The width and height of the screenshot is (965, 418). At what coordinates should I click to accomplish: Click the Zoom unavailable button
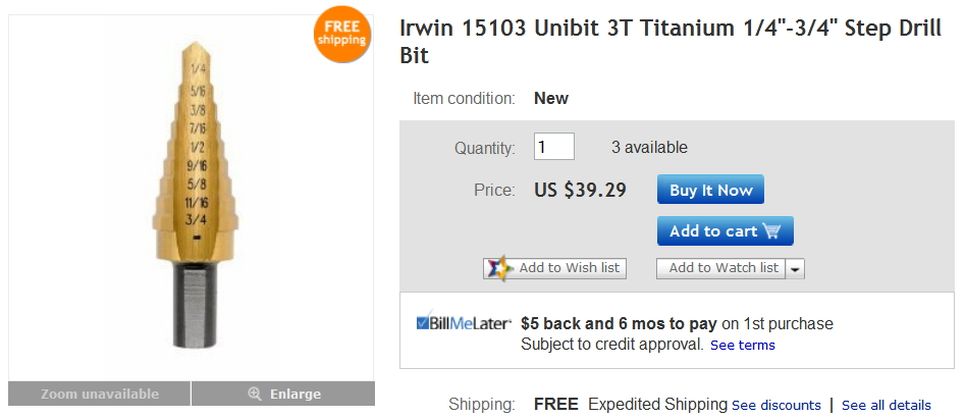point(100,394)
